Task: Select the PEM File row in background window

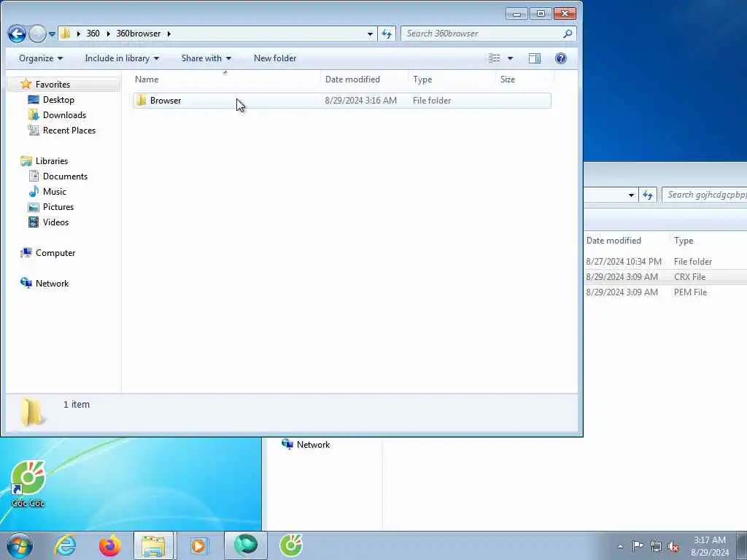Action: click(665, 292)
